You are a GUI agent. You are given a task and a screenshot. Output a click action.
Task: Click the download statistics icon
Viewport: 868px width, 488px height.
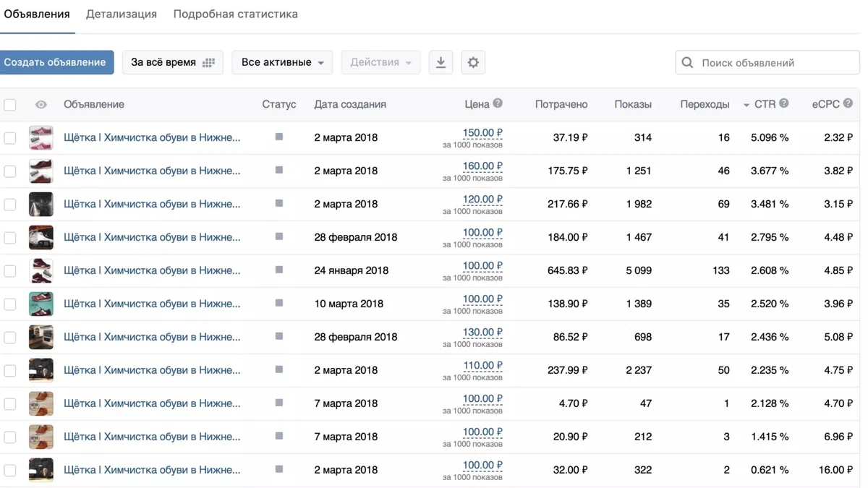[441, 63]
